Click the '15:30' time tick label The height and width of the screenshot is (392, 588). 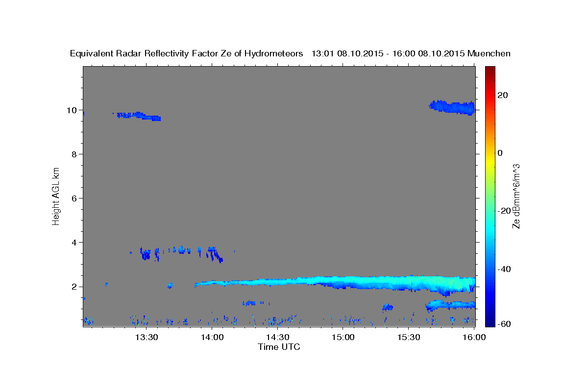(x=408, y=337)
